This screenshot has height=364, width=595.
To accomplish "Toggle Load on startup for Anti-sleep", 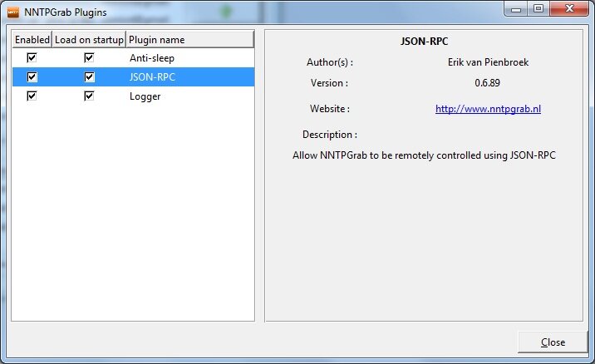I will point(89,58).
